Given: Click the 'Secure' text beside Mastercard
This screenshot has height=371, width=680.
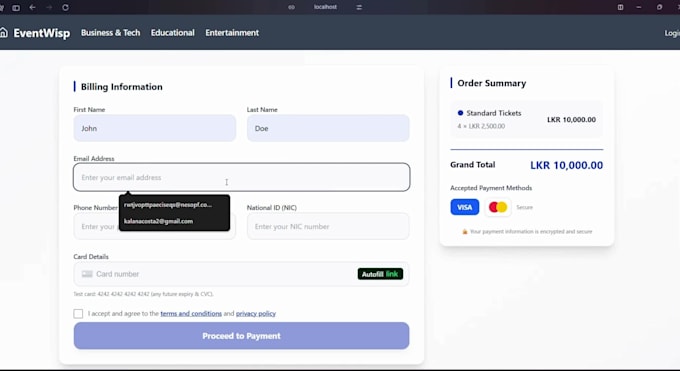Looking at the screenshot, I should (x=524, y=207).
